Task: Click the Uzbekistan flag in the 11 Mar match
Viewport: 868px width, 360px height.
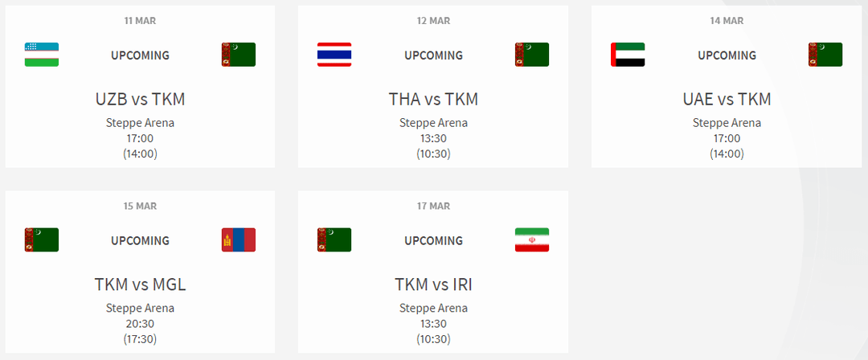Action: [x=42, y=55]
